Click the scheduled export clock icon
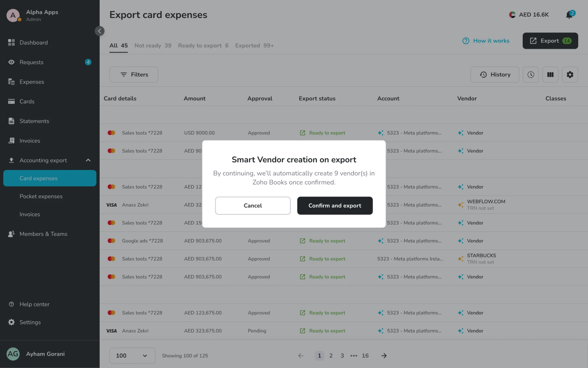 pyautogui.click(x=531, y=74)
